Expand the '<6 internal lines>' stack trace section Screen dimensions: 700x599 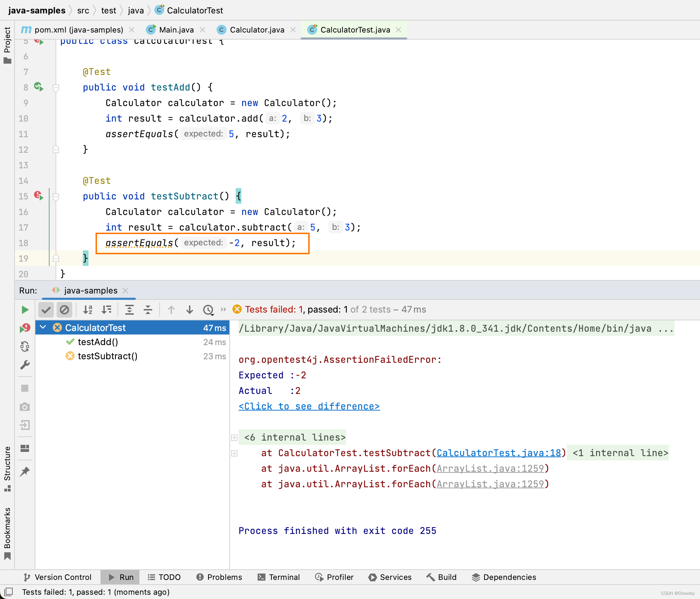tap(234, 437)
